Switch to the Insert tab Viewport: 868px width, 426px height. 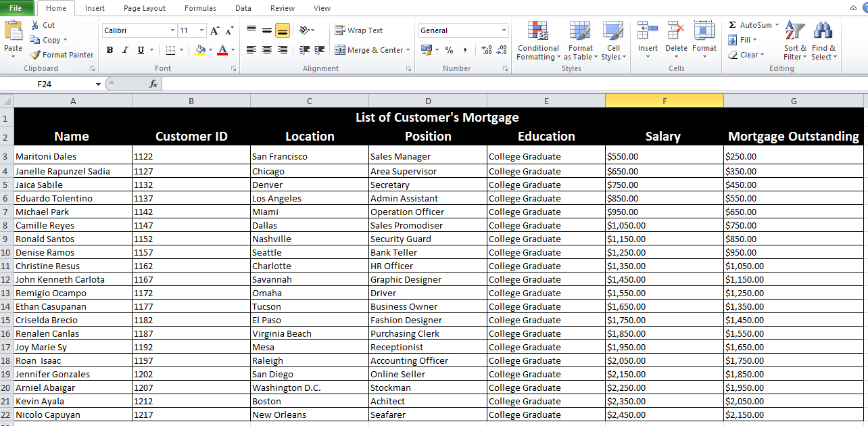point(95,8)
